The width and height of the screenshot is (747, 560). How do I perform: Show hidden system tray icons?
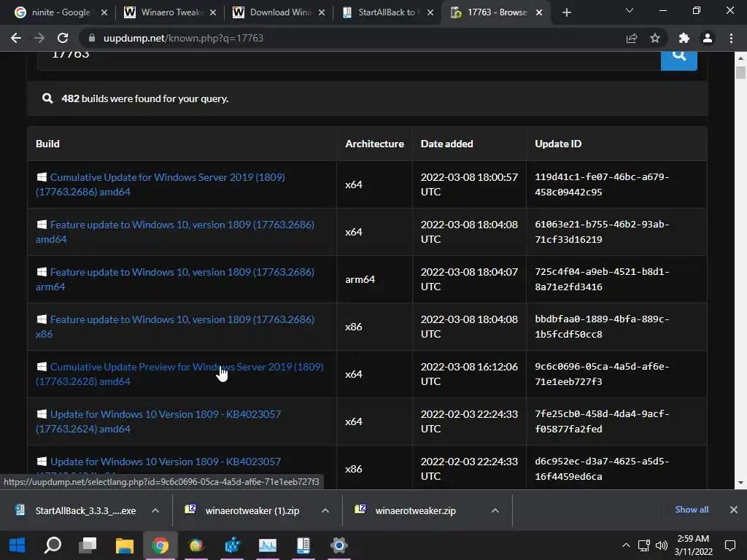point(626,545)
